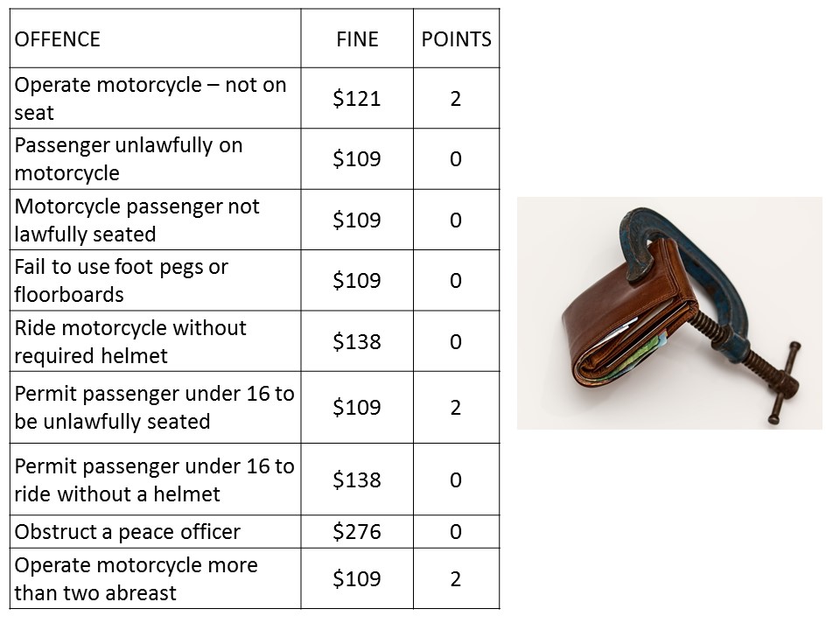The height and width of the screenshot is (630, 840).
Task: Click the POINTS column header
Action: [456, 39]
